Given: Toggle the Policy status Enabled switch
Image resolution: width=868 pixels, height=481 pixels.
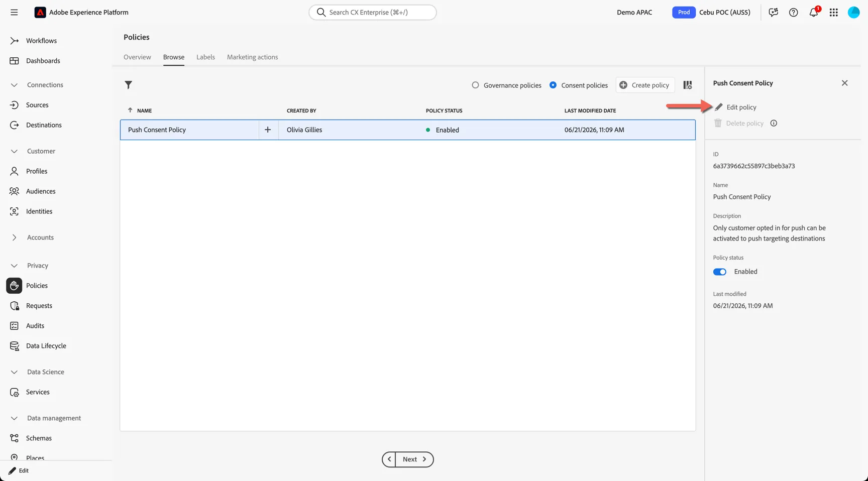Looking at the screenshot, I should tap(719, 272).
